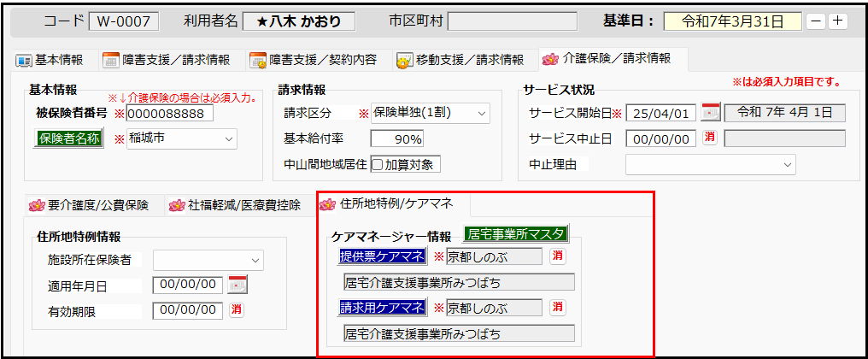Click the 提供票ケアマネ button
This screenshot has height=359, width=868.
[x=382, y=256]
